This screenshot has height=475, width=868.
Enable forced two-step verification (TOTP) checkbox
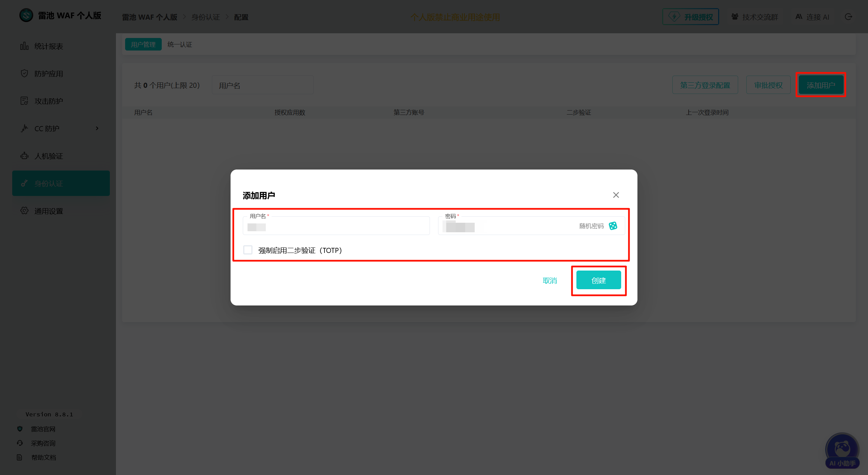click(x=248, y=250)
